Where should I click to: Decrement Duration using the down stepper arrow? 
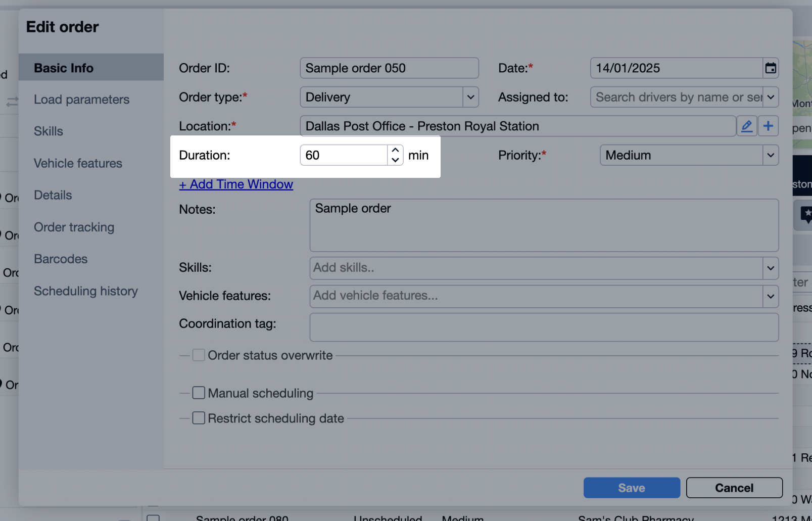(x=395, y=161)
